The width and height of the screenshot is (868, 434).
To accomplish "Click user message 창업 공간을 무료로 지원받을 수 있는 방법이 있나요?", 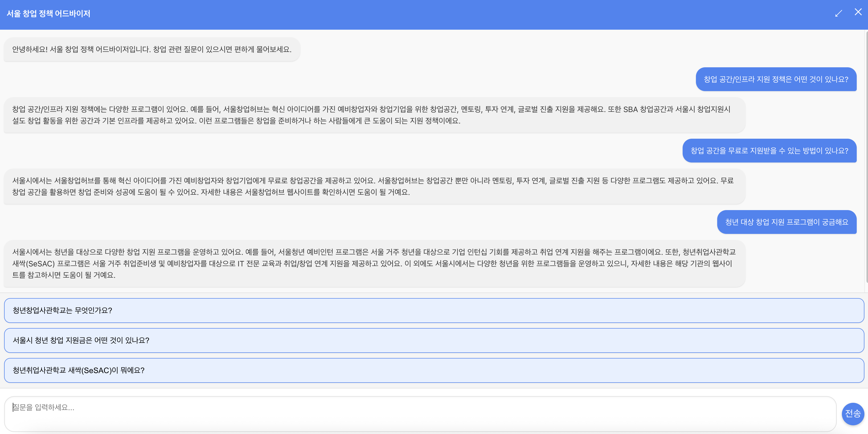I will [769, 150].
